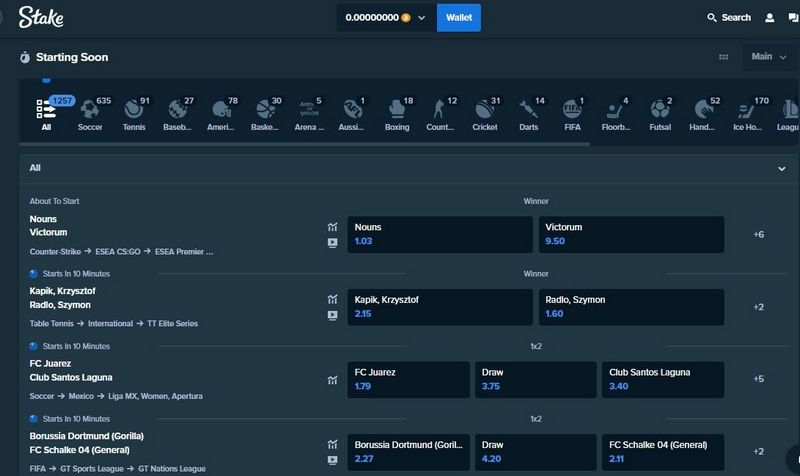Open live stream icon for Kapik match

(x=333, y=315)
